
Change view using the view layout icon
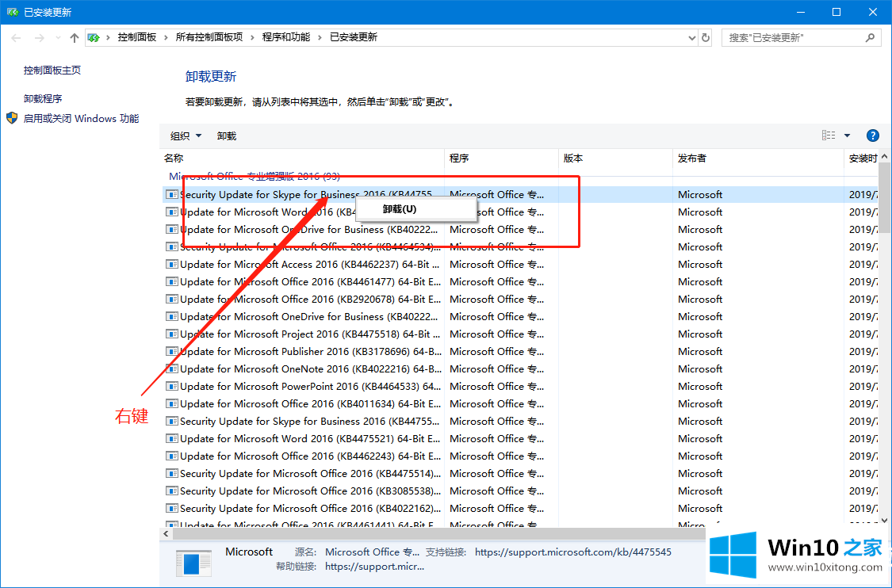point(829,136)
